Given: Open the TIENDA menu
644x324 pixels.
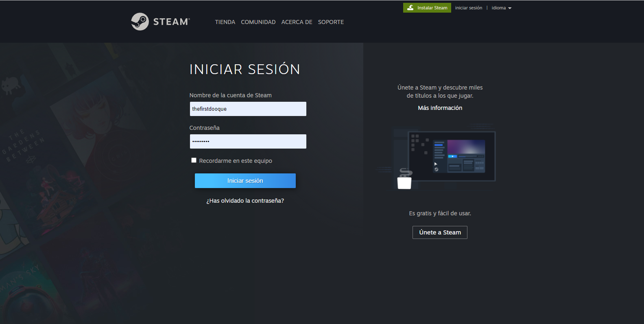Looking at the screenshot, I should [225, 22].
